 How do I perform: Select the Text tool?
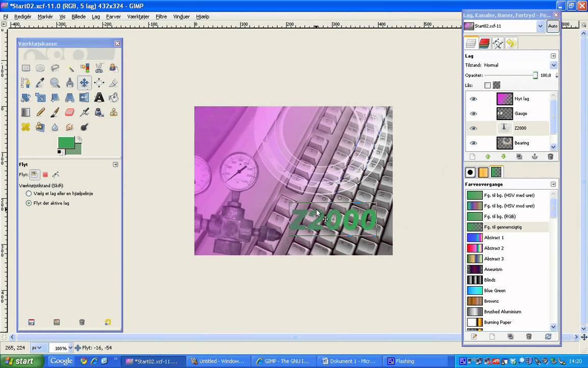[99, 98]
